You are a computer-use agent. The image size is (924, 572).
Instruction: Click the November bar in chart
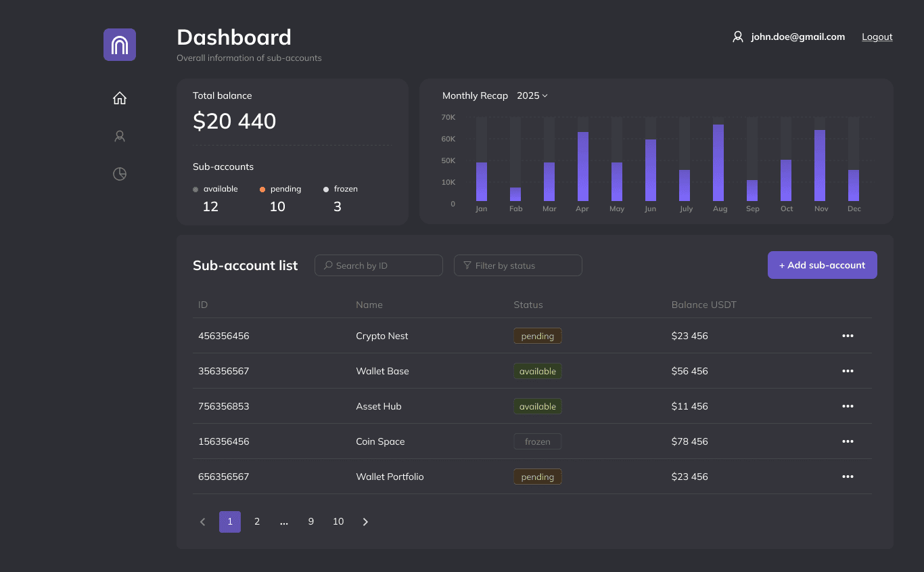tap(820, 165)
